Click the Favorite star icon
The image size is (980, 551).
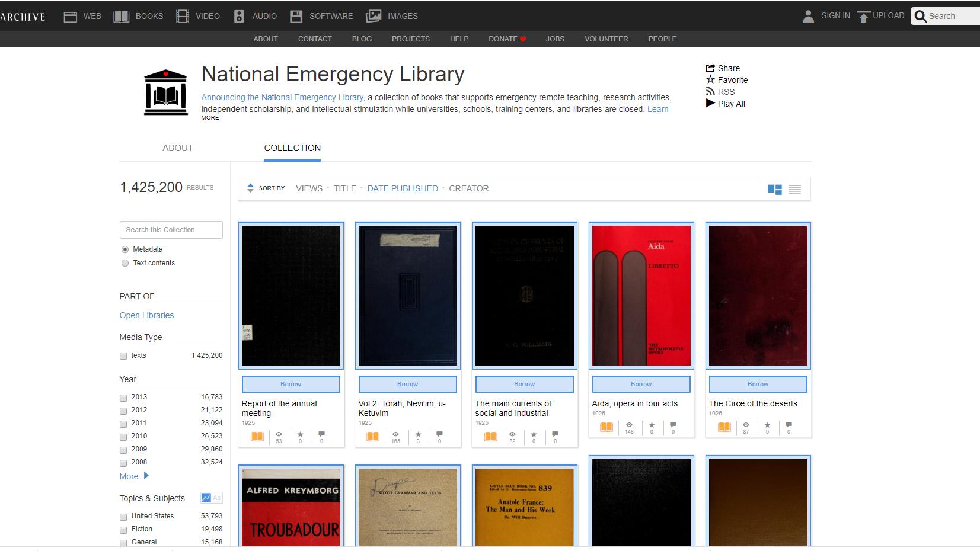(710, 80)
